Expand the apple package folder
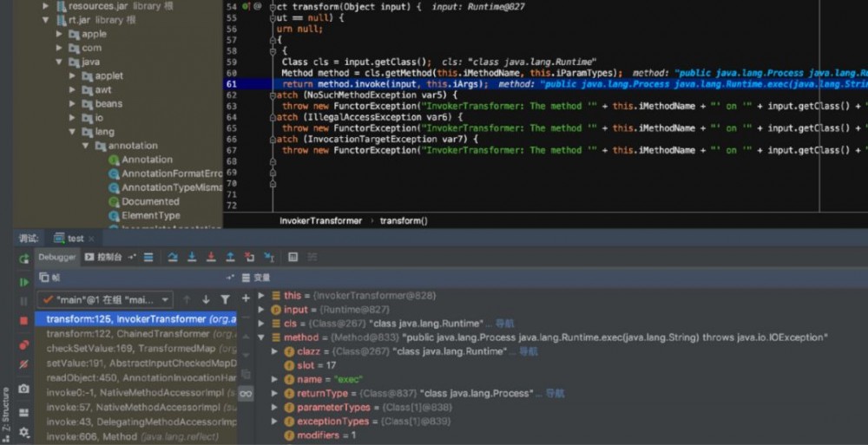Image resolution: width=868 pixels, height=445 pixels. point(59,34)
